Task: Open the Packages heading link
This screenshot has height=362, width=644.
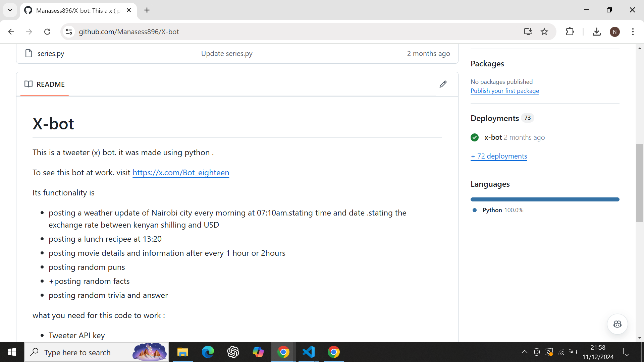Action: click(x=487, y=64)
